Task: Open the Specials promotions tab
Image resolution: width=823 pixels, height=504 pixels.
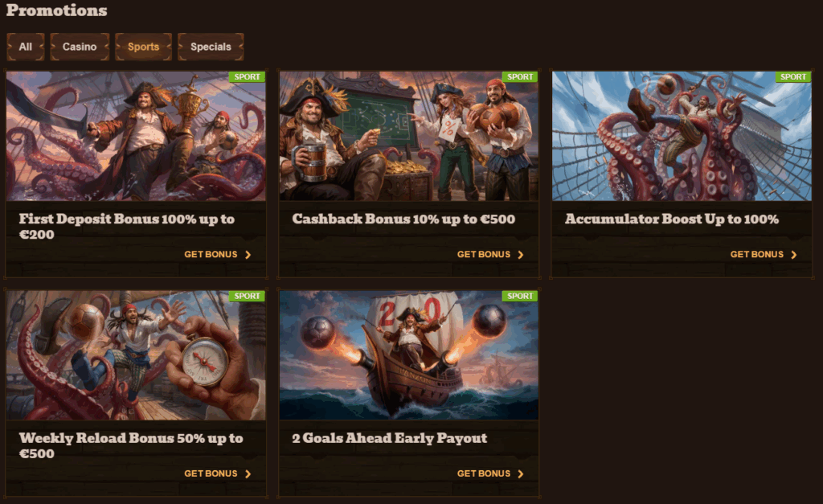Action: (211, 47)
